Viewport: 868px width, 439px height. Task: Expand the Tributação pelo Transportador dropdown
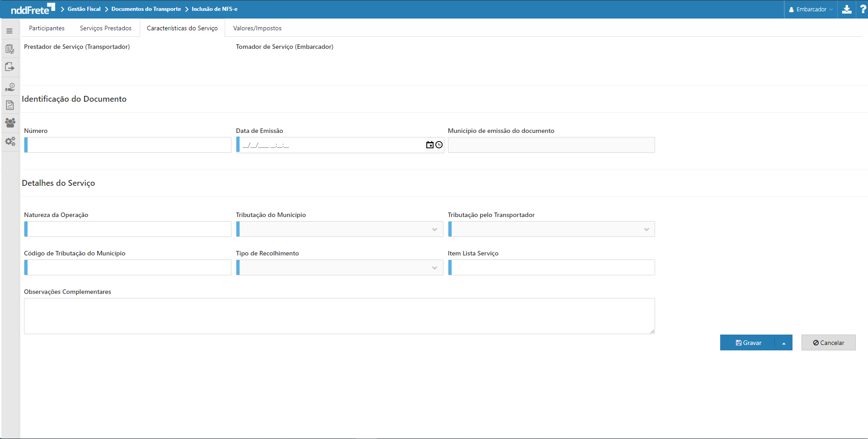552,229
